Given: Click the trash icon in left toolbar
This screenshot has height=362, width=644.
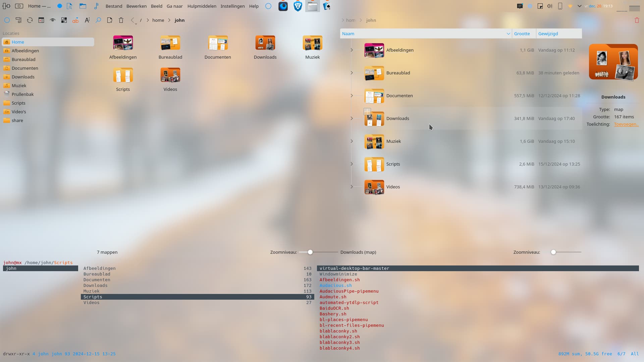Looking at the screenshot, I should pyautogui.click(x=121, y=20).
